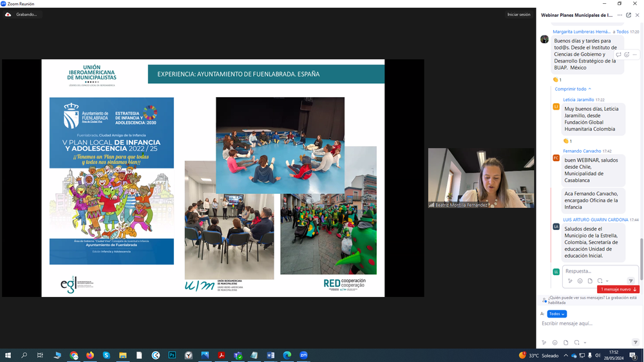Open chat panel more options menu
This screenshot has width=644, height=362.
pyautogui.click(x=620, y=15)
